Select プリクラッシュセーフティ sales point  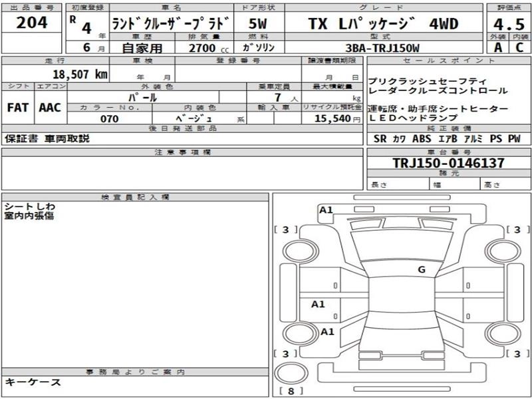point(427,81)
